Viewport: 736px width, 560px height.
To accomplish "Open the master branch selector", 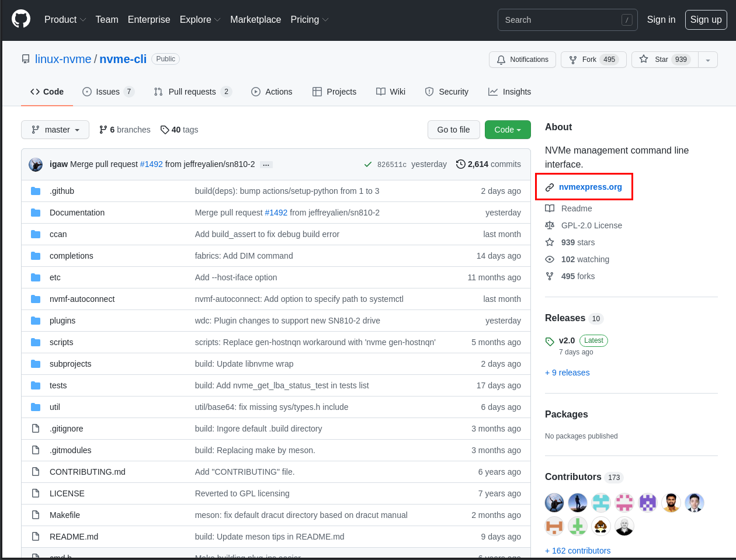I will click(55, 130).
